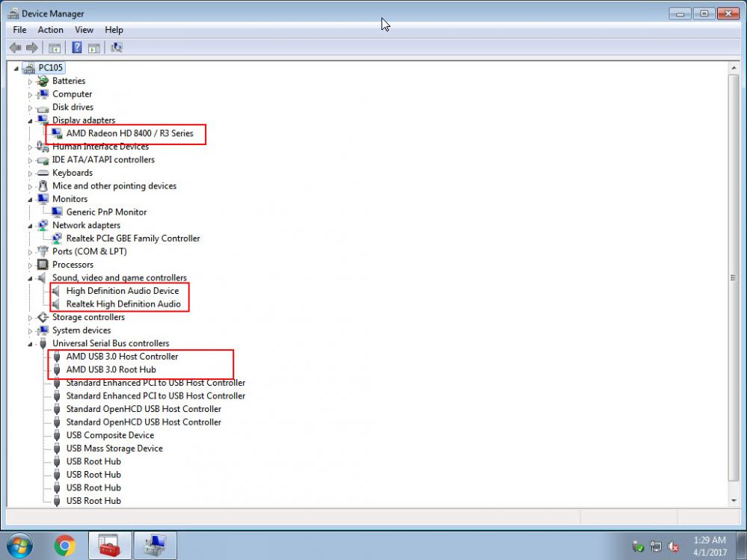Click the Human Interface Devices icon
747x560 pixels.
click(43, 147)
